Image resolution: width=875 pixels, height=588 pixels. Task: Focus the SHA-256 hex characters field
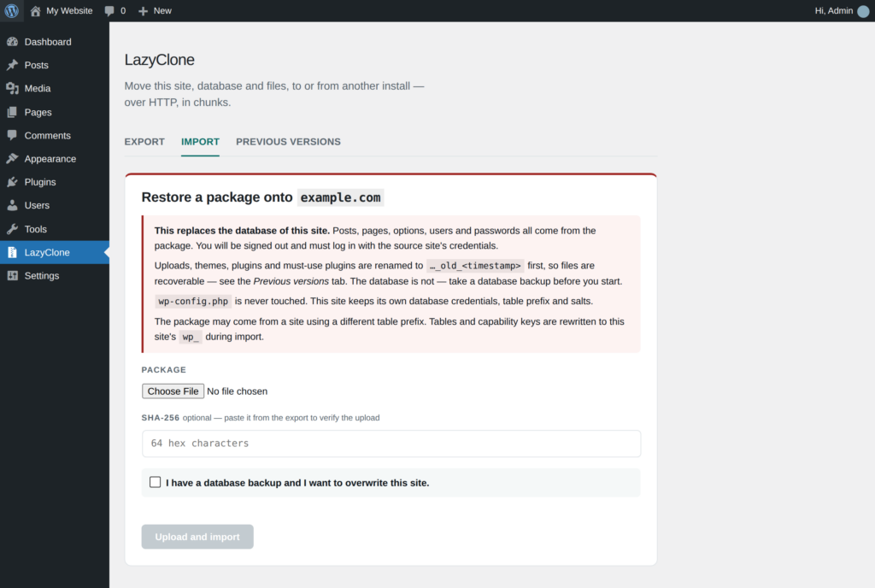391,444
